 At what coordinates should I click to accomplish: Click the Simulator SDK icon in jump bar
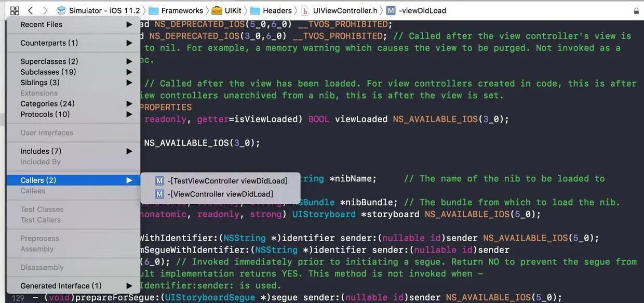click(61, 10)
